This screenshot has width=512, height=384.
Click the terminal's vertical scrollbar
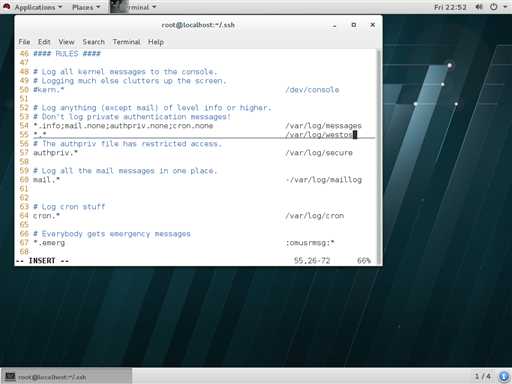pos(378,157)
